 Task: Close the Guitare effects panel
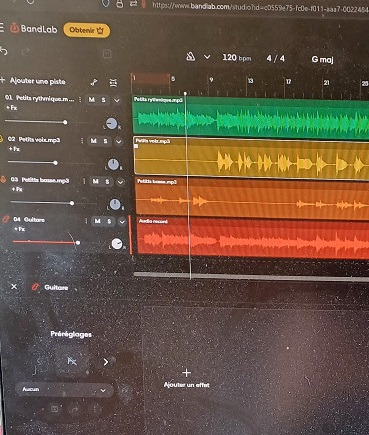14,286
